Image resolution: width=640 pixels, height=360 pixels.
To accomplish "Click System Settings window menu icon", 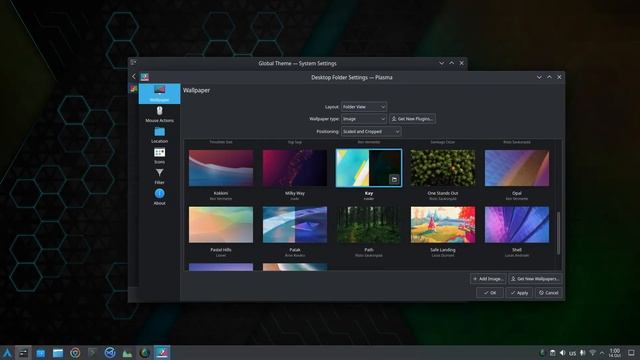I will 133,62.
